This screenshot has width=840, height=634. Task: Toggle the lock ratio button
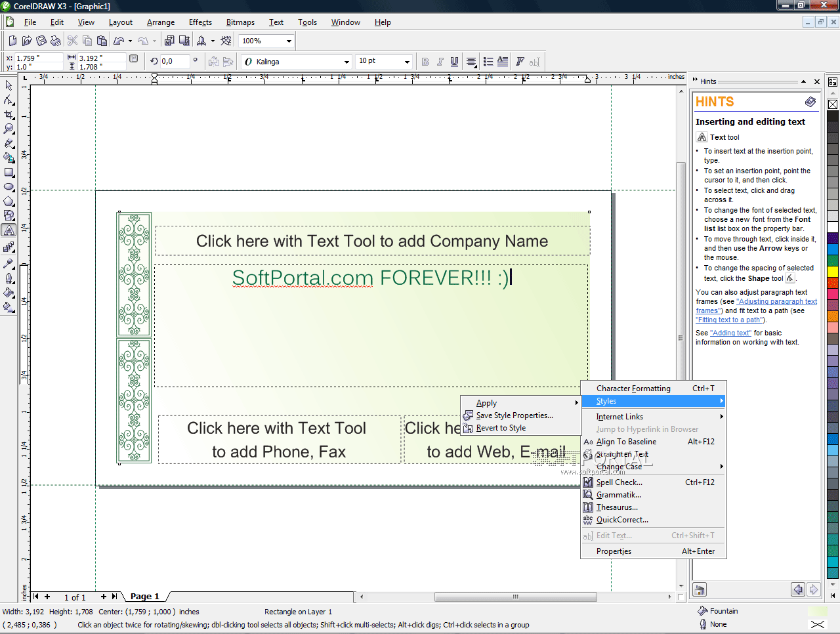(x=134, y=59)
